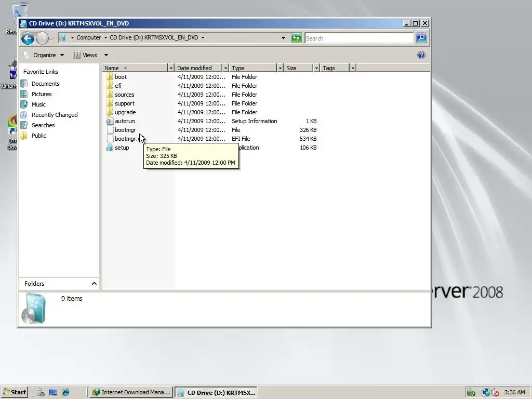532x399 pixels.
Task: Maximize the CD Drive window
Action: tap(415, 23)
